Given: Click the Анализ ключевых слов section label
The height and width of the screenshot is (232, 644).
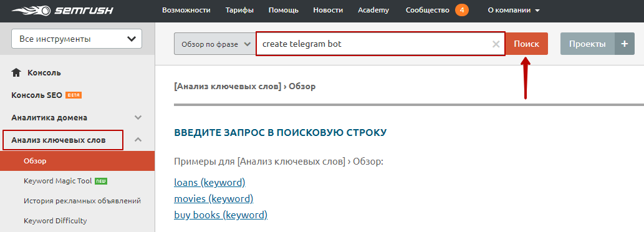Looking at the screenshot, I should pos(59,140).
